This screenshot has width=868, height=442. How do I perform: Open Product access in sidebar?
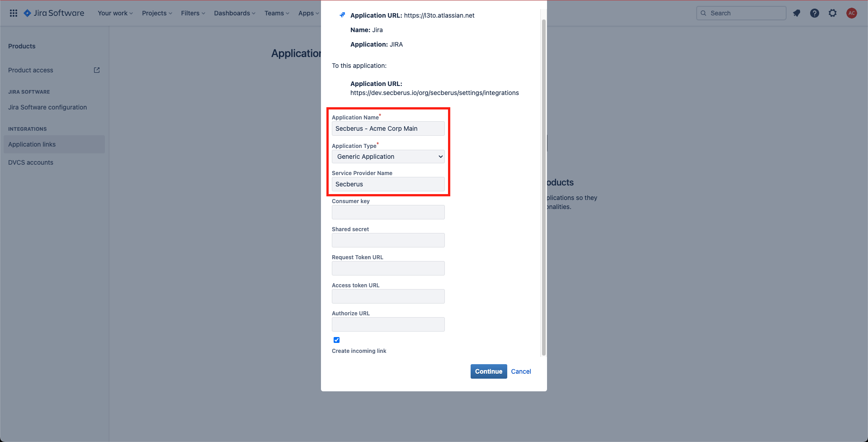point(31,70)
